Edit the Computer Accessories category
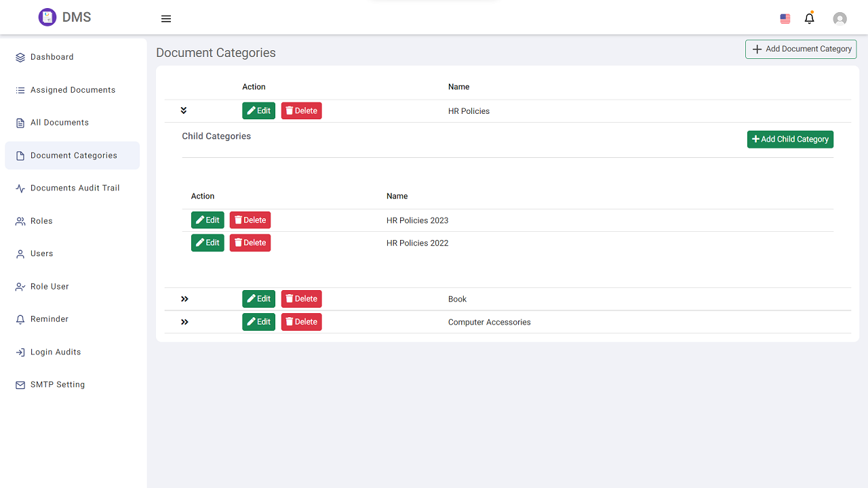Screen dimensions: 868x488 (x=258, y=322)
